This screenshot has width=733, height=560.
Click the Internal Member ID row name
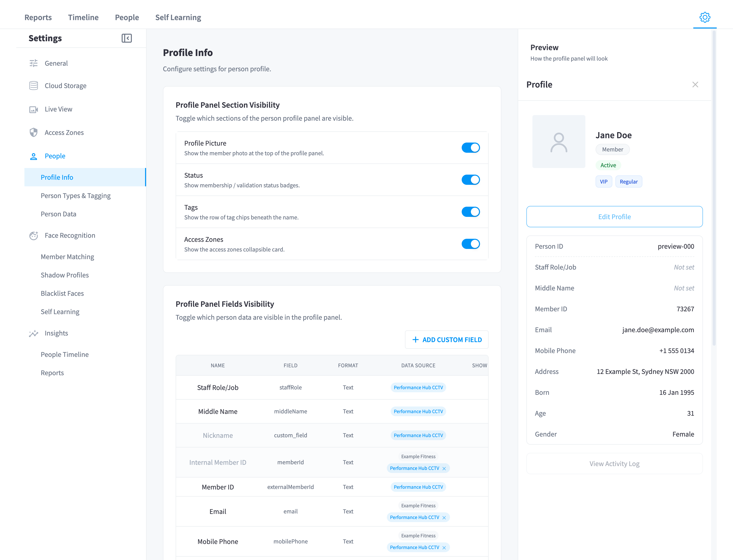218,463
